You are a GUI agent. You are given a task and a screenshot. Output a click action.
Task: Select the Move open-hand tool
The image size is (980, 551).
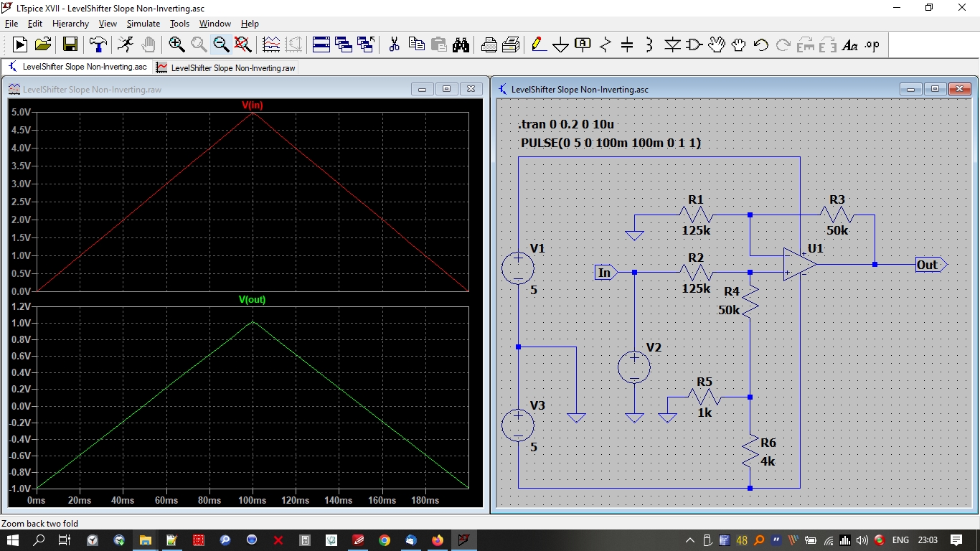point(717,44)
